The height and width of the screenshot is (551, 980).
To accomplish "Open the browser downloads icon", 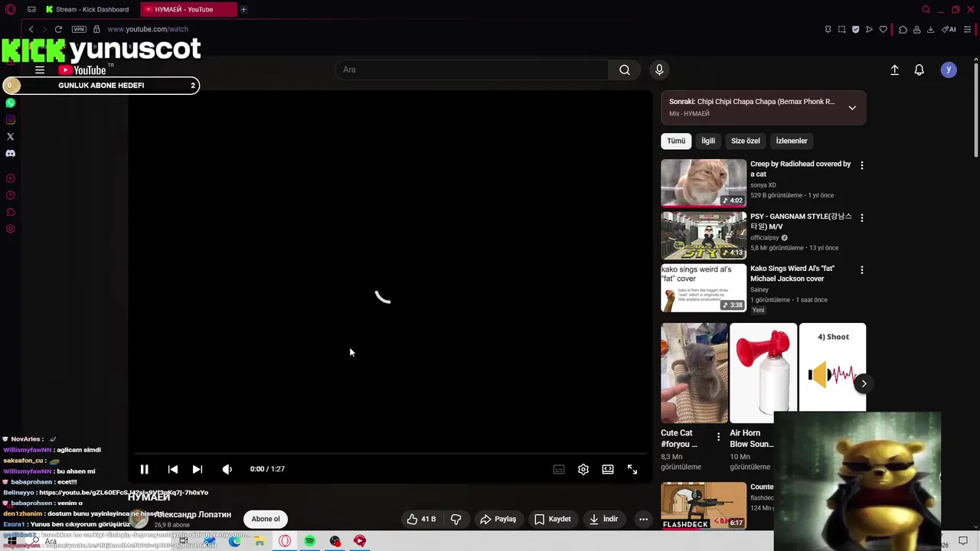I will click(x=930, y=29).
